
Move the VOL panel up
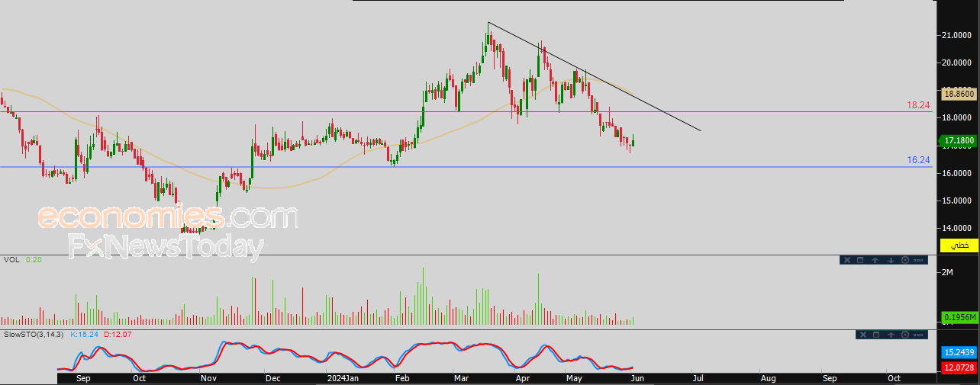[x=875, y=260]
